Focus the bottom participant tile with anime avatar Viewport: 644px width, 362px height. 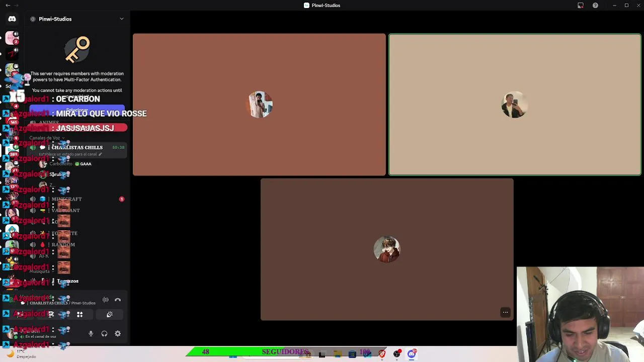(x=387, y=249)
